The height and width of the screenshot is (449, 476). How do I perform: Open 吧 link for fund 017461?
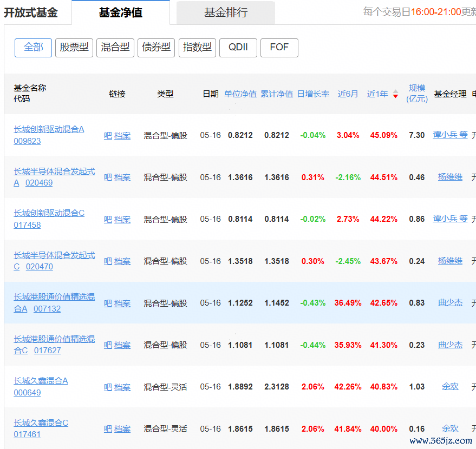click(x=108, y=430)
